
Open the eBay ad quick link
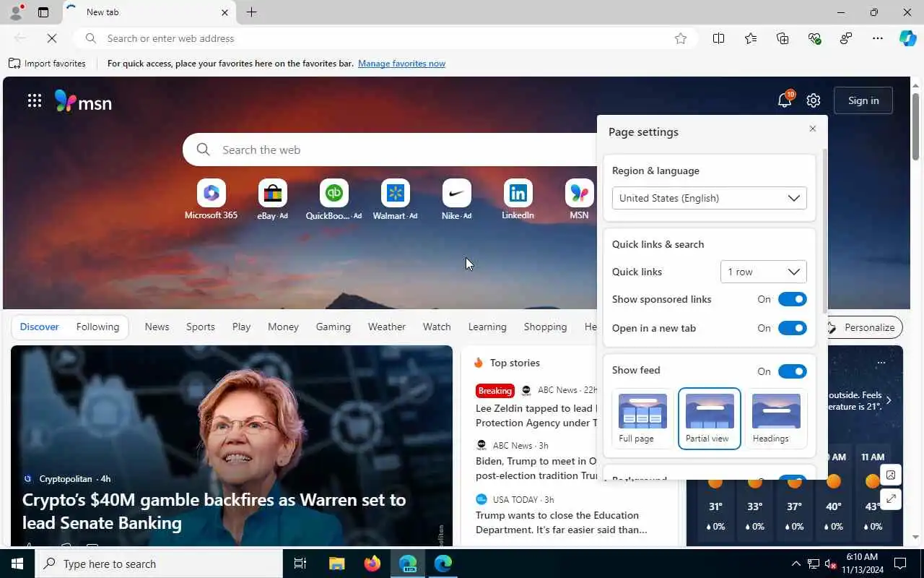tap(272, 199)
